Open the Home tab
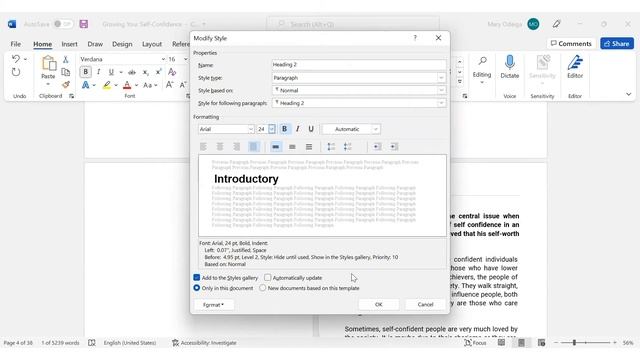This screenshot has height=360, width=640. [x=42, y=44]
